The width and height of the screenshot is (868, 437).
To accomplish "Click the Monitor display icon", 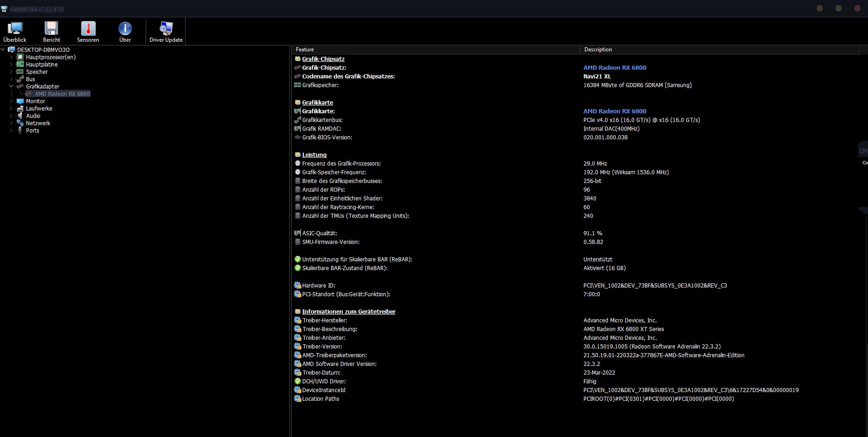I will (20, 101).
